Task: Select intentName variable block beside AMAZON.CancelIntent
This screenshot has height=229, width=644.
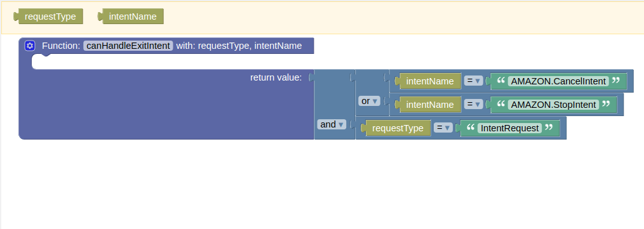Action: click(428, 81)
